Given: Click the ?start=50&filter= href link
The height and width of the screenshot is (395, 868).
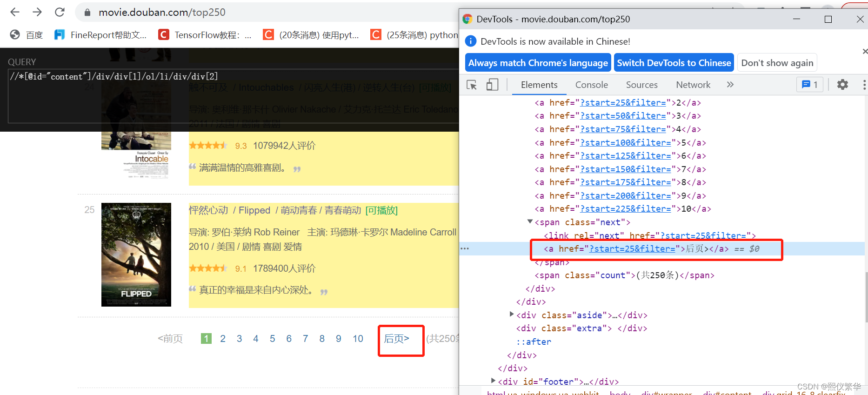Looking at the screenshot, I should click(x=623, y=116).
